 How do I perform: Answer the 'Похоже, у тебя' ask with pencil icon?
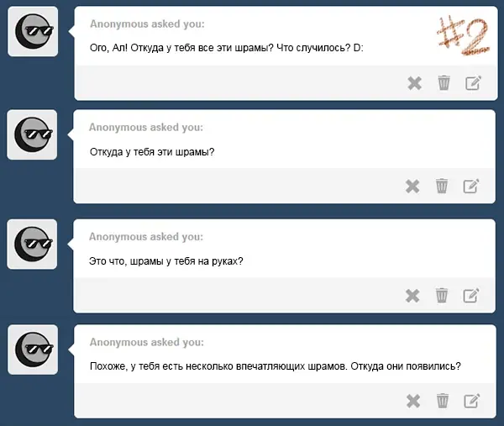[472, 400]
